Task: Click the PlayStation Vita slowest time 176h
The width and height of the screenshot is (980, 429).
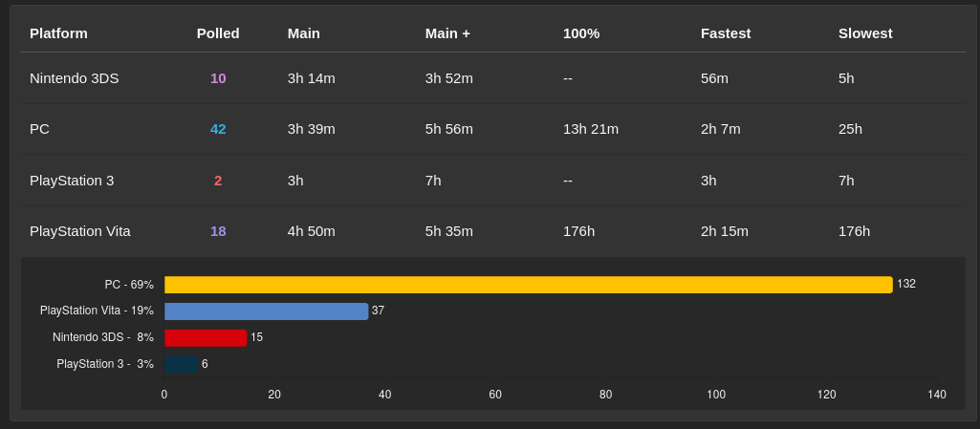Action: click(x=854, y=231)
